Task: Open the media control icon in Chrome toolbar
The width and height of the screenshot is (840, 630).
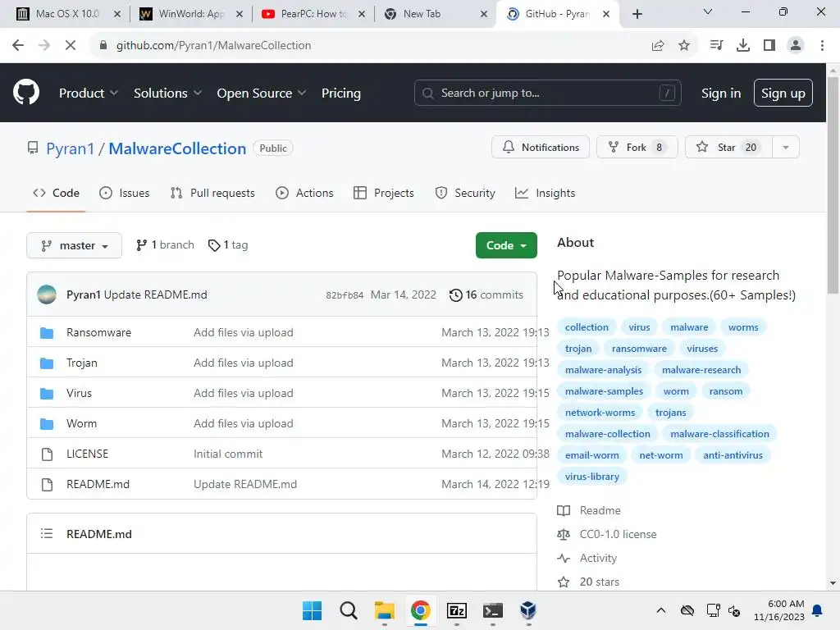Action: click(716, 46)
